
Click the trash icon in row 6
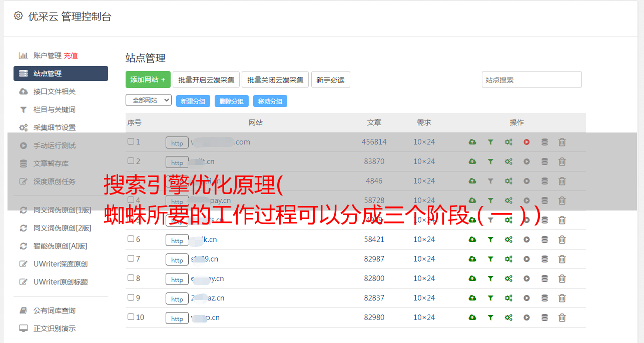[x=562, y=239]
